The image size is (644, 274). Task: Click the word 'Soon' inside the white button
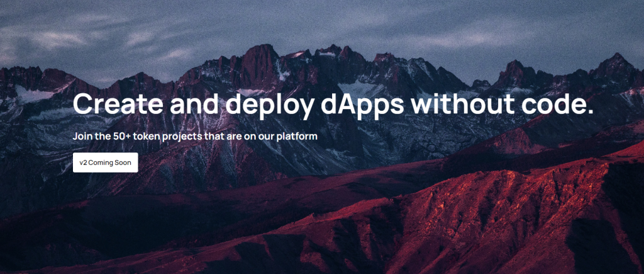click(x=123, y=163)
